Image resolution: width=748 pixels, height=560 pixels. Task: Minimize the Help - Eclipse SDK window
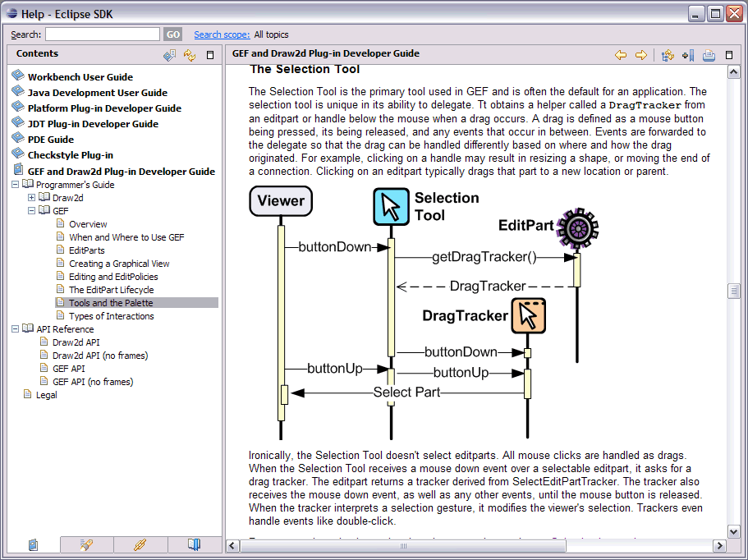[x=696, y=14]
